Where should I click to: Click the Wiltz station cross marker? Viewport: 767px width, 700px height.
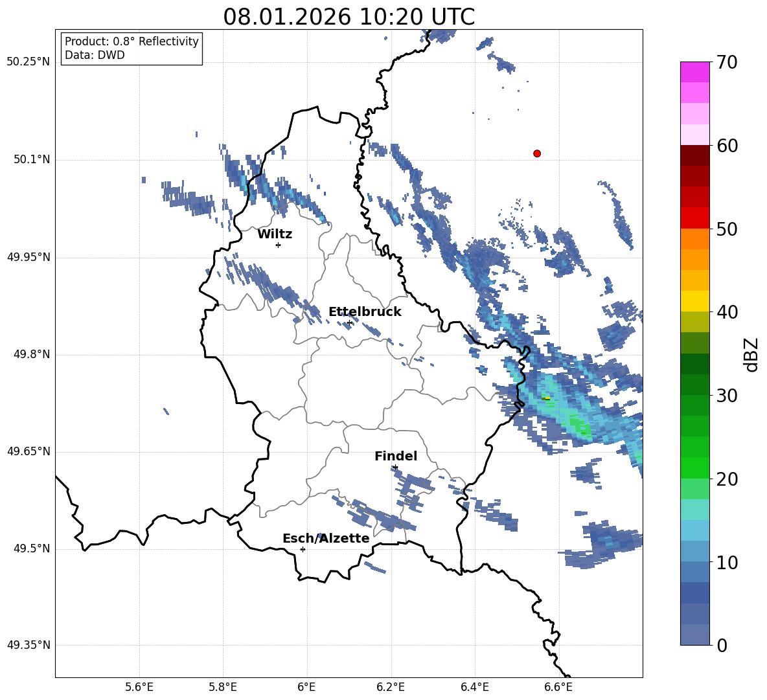click(x=279, y=245)
